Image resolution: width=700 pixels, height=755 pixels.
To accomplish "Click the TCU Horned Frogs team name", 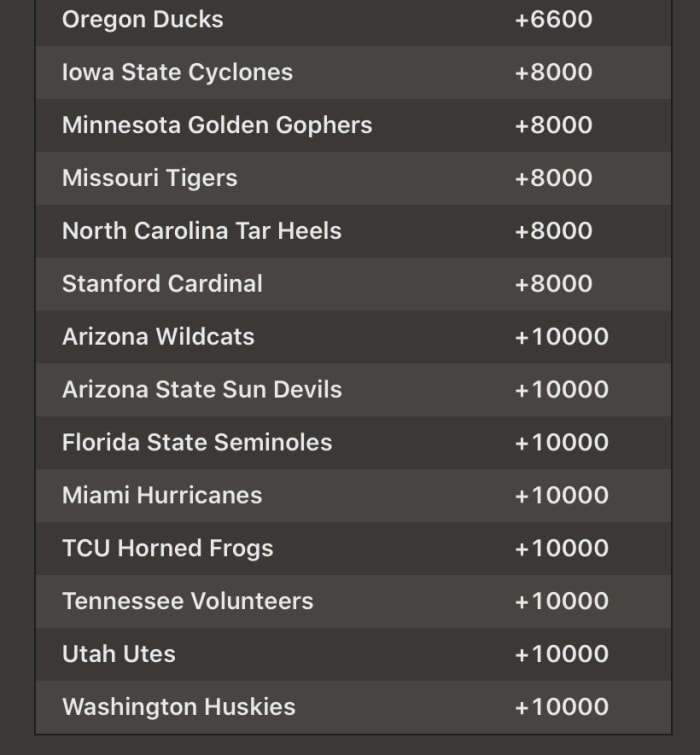I will point(167,549).
